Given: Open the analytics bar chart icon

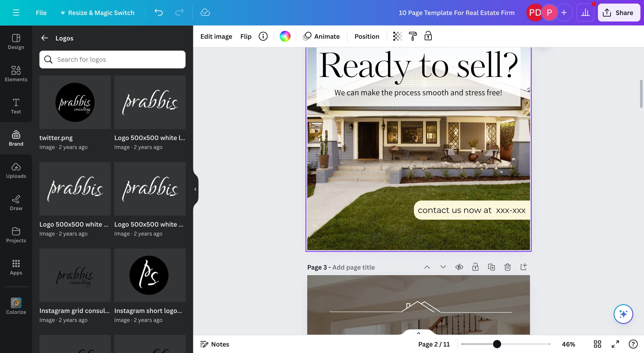Looking at the screenshot, I should 585,13.
